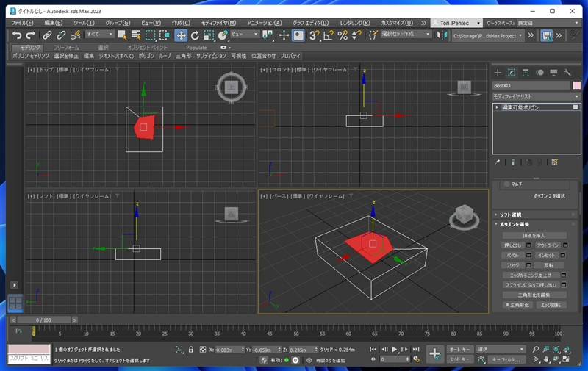
Task: Open the Utilities wrench panel
Action: [x=567, y=73]
